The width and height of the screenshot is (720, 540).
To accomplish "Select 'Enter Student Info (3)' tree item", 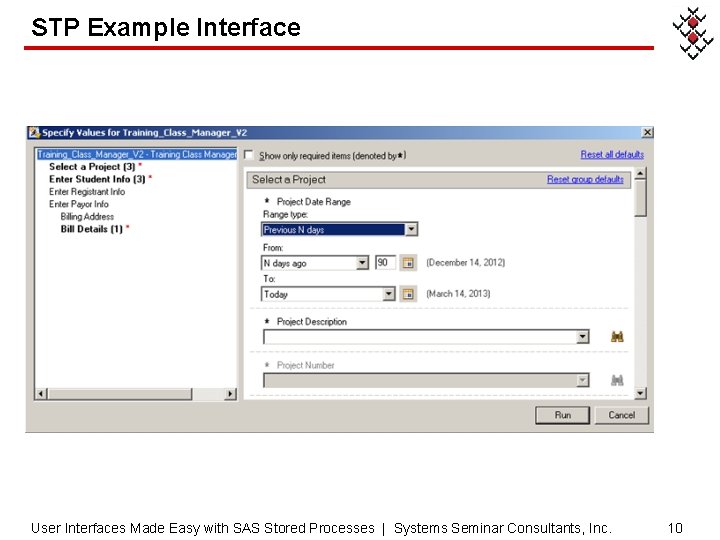I will coord(97,179).
